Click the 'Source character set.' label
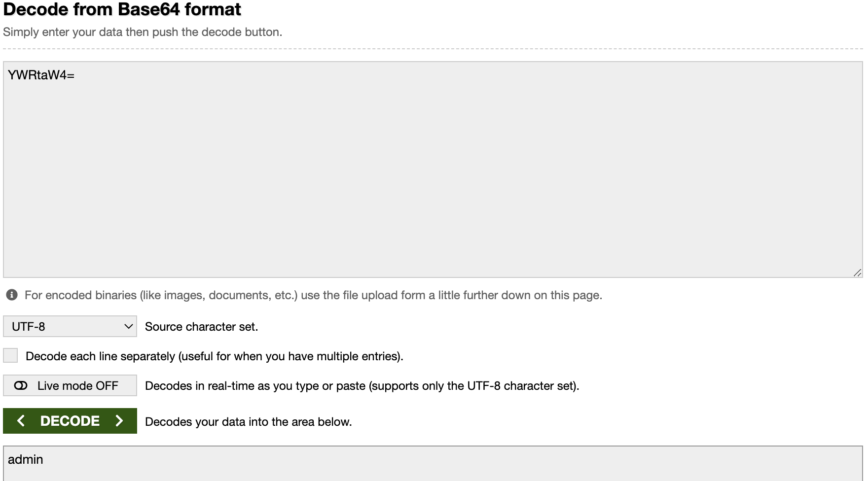Image resolution: width=868 pixels, height=481 pixels. pos(201,327)
